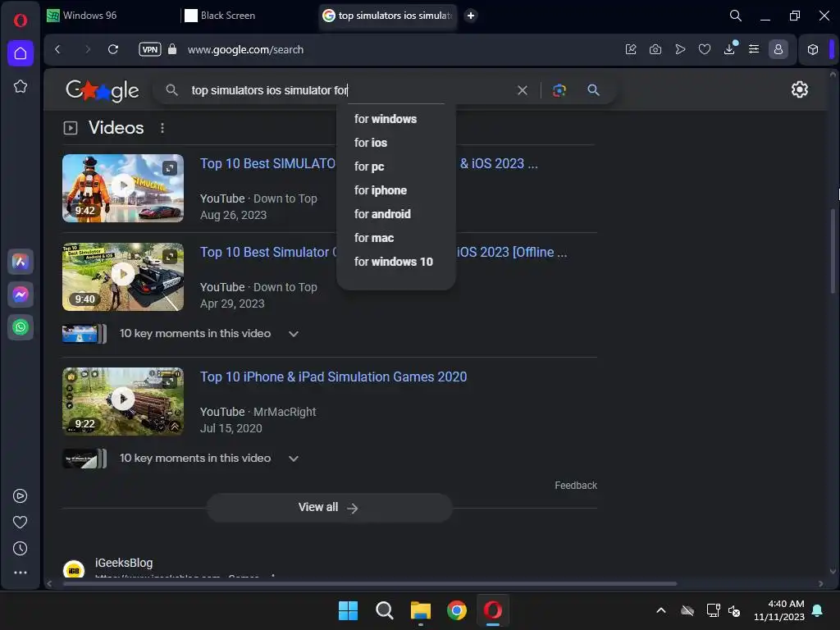840x630 pixels.
Task: Open Aria AI sidebar icon
Action: tap(21, 262)
